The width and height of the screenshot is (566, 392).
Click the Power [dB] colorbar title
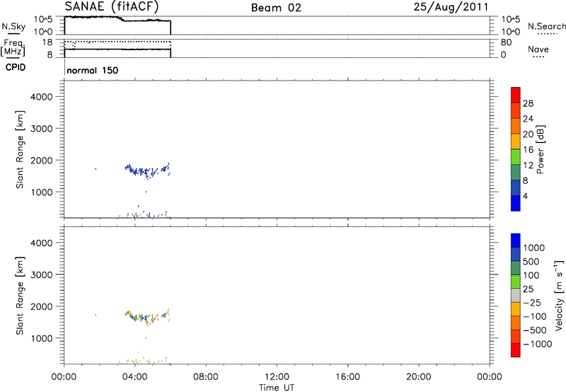click(x=541, y=149)
